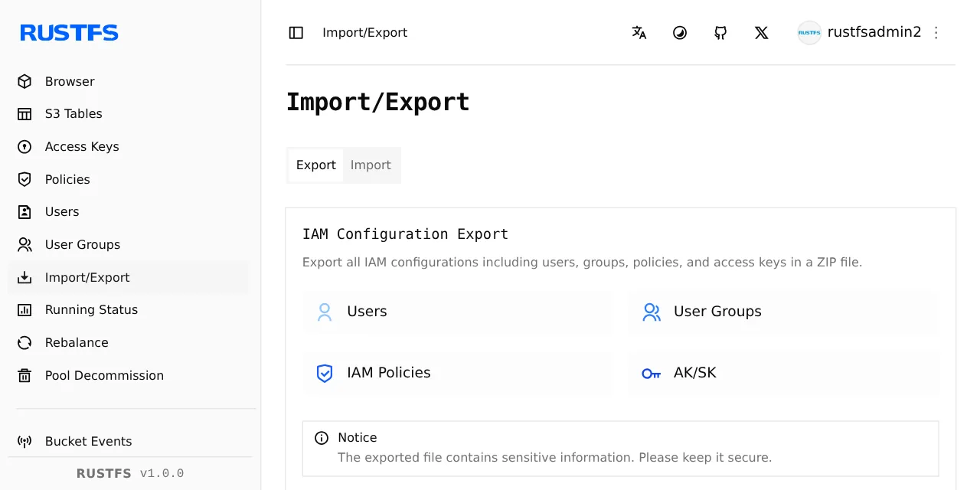Open Access Keys menu item

click(129, 147)
